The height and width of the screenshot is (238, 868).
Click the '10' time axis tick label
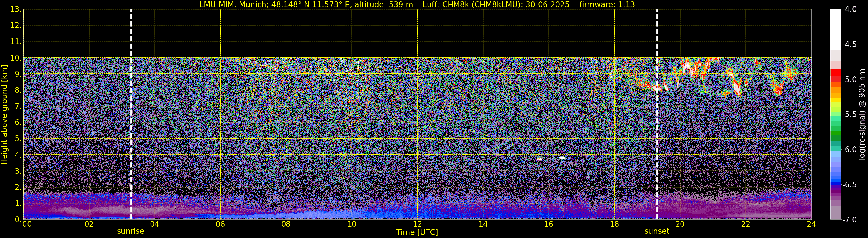point(352,224)
